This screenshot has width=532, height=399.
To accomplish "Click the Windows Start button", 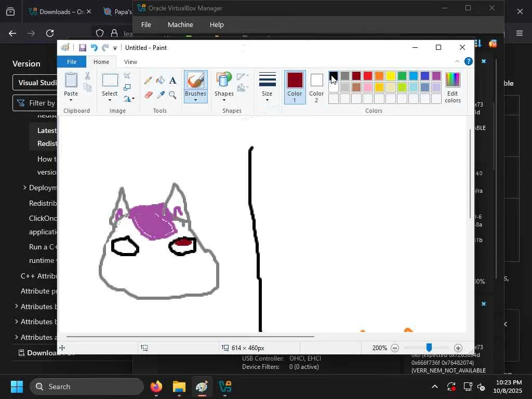I will (17, 387).
